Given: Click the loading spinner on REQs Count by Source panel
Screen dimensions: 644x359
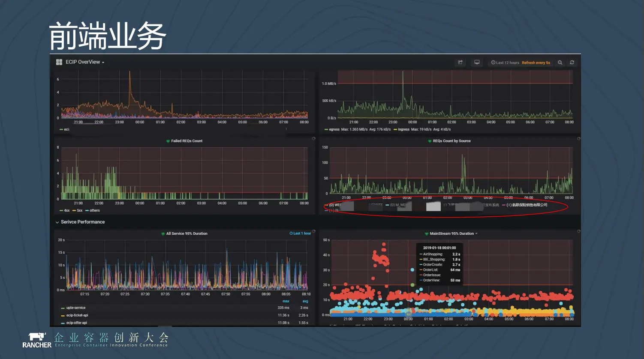Looking at the screenshot, I should [x=578, y=139].
